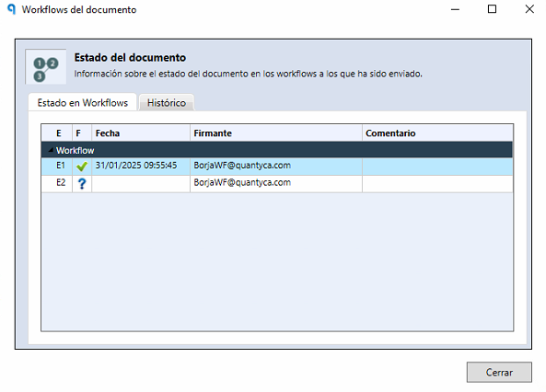Click the green checkmark in row E1
The image size is (546, 392).
[82, 167]
